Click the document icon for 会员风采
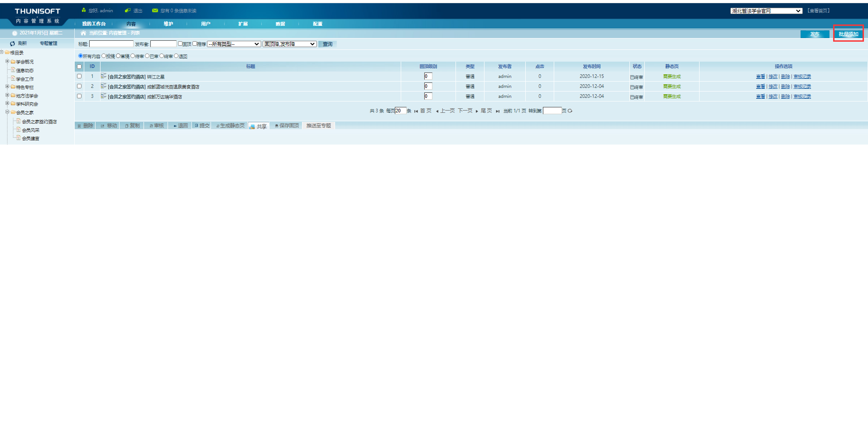The width and height of the screenshot is (868, 435). tap(19, 130)
